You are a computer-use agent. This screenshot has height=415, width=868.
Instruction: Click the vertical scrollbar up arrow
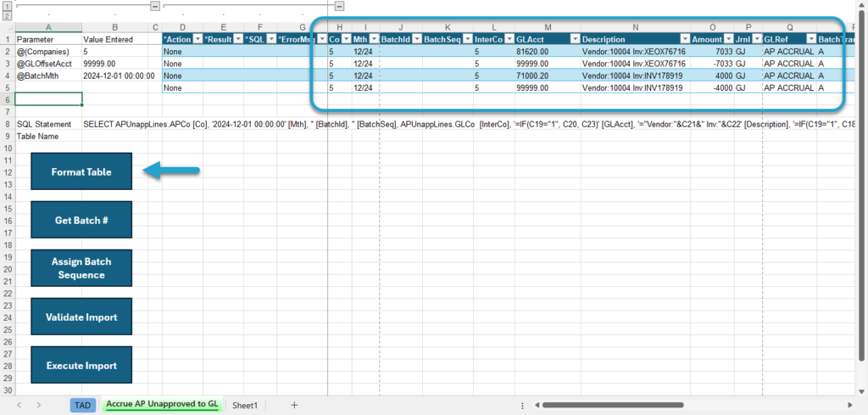point(861,5)
